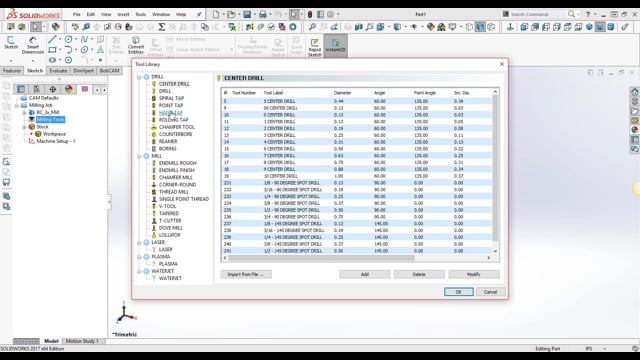Select 1/4 - 90 DEGREE SPOT DRILL row
The width and height of the screenshot is (640, 360).
[x=357, y=196]
